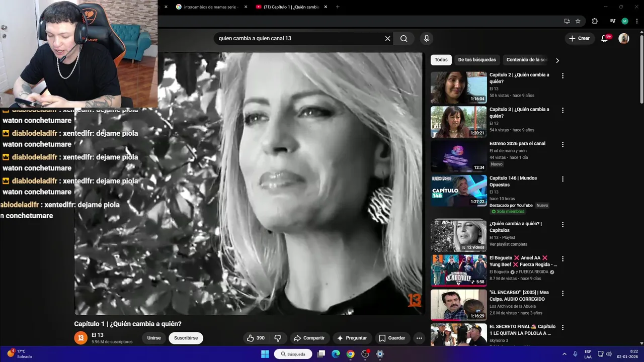Image resolution: width=644 pixels, height=362 pixels.
Task: Start voice search with microphone icon
Action: tap(427, 38)
